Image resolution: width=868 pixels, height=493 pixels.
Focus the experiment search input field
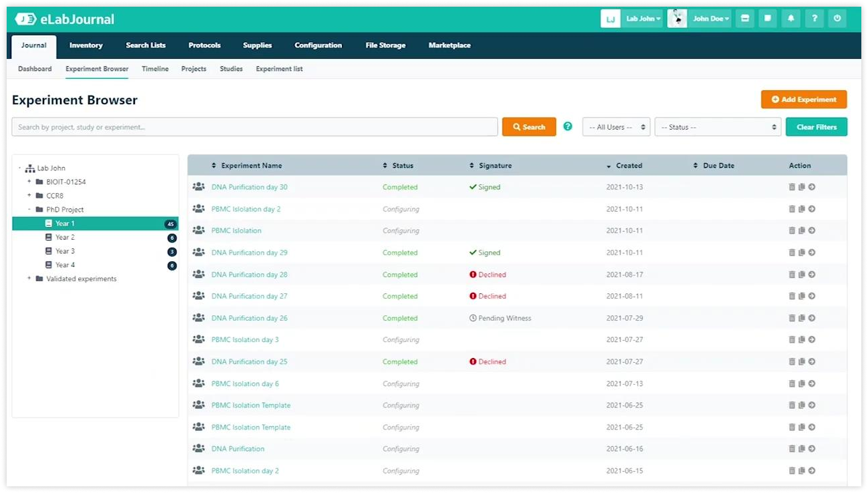[255, 127]
